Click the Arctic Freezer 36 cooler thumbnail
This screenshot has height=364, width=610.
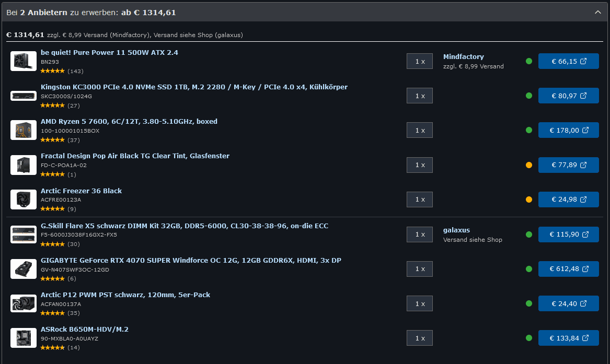(24, 199)
